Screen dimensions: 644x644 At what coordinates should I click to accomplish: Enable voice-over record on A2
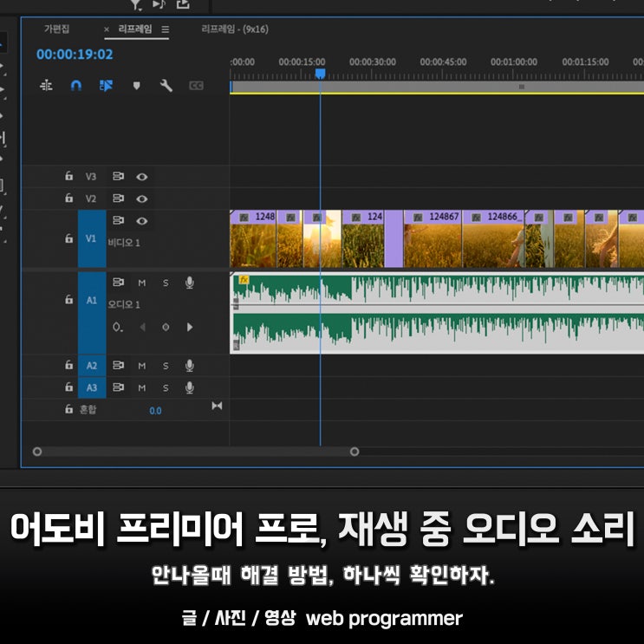(189, 366)
